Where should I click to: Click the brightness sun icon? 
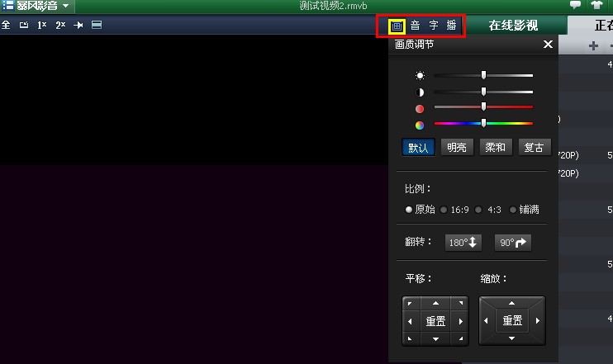coord(420,75)
